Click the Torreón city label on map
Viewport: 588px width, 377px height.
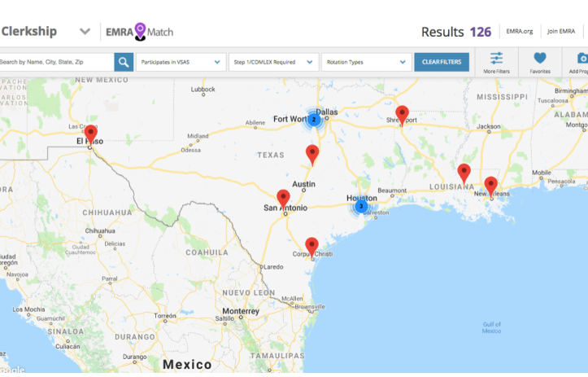click(x=165, y=316)
